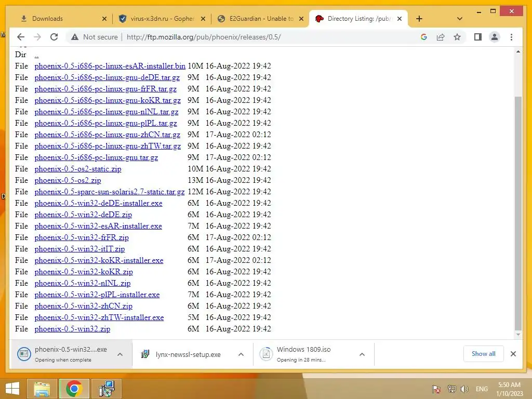Go forward using the forward arrow

(37, 37)
